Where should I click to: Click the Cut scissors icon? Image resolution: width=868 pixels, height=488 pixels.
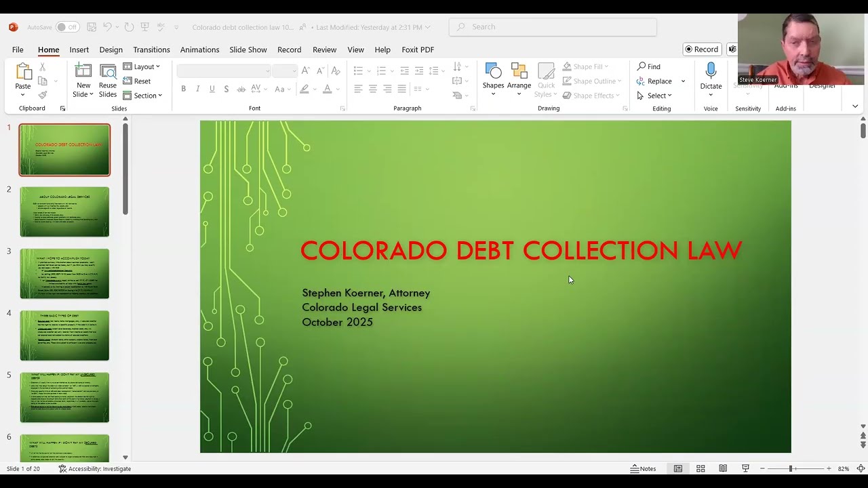43,66
